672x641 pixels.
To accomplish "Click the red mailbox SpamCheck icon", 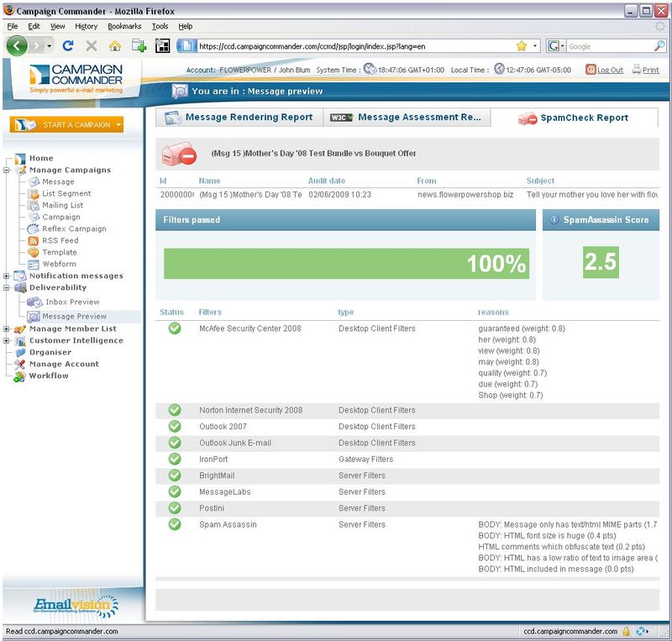I will tap(179, 154).
